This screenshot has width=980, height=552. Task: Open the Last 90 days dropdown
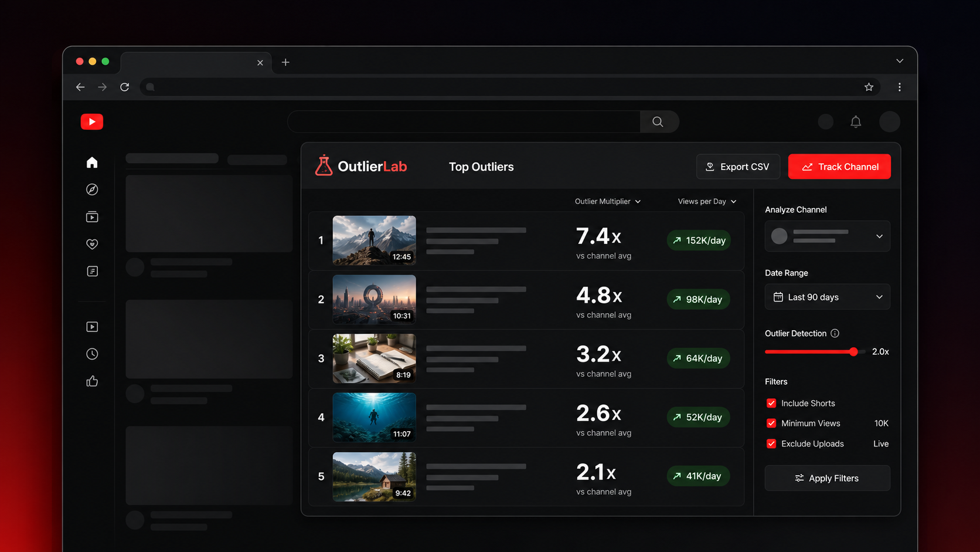coord(828,297)
